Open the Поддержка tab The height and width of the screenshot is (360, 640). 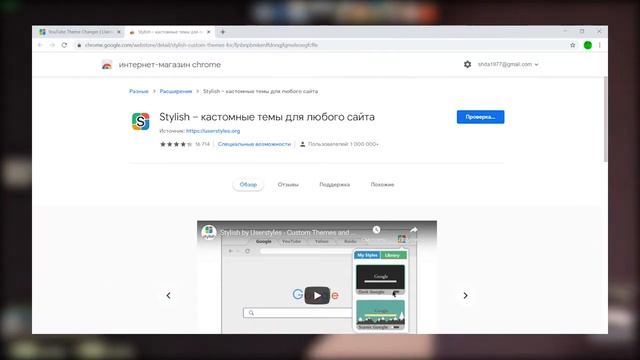click(x=335, y=184)
